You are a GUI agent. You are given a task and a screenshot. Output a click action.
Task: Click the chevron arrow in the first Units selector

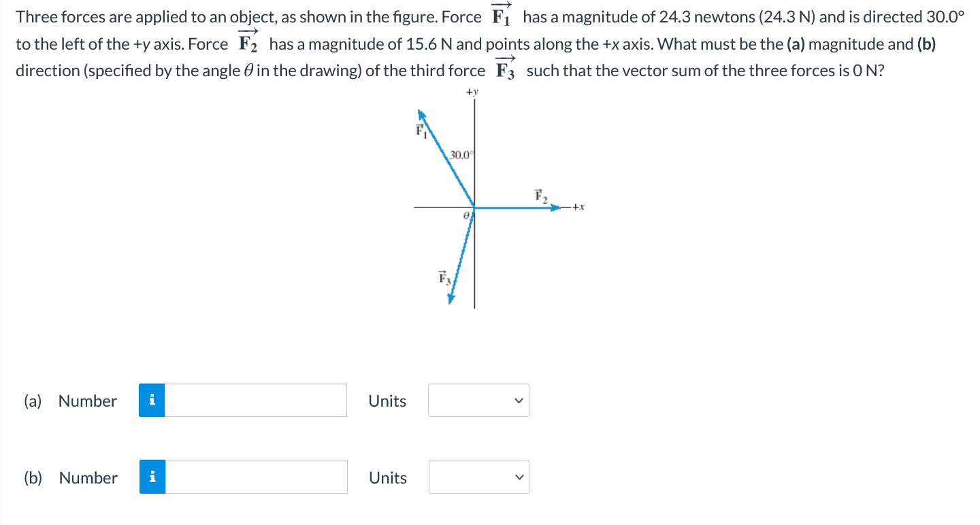(x=519, y=401)
